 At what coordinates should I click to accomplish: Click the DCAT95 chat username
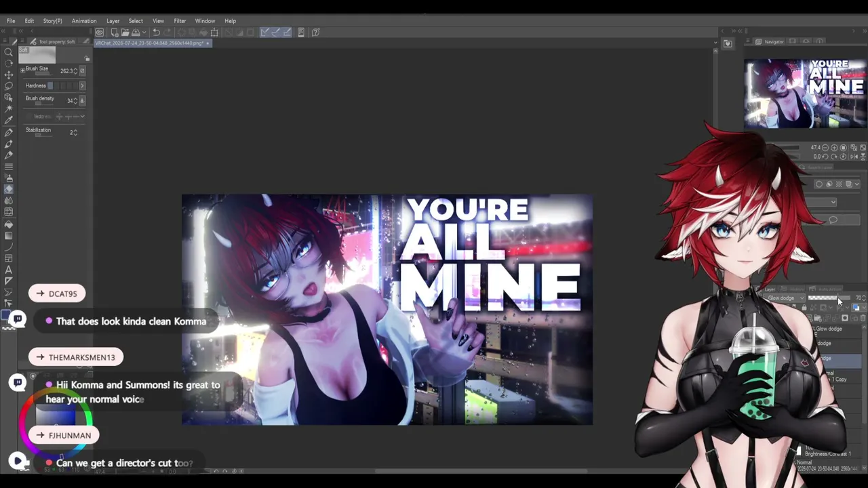(x=63, y=294)
